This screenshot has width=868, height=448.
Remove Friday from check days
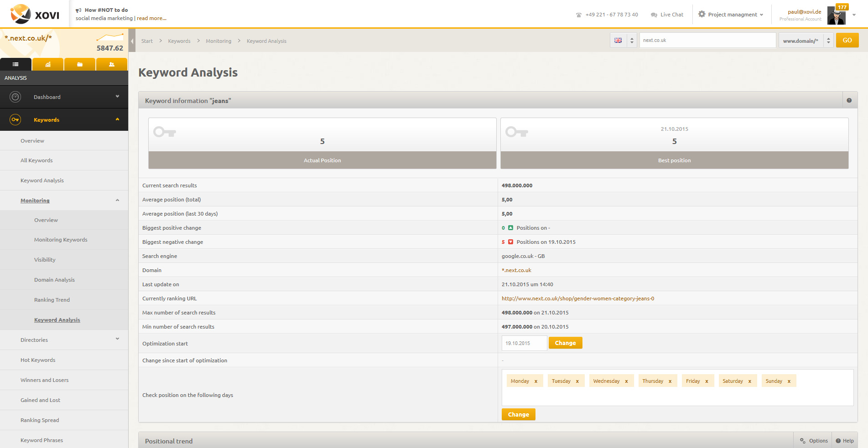[x=707, y=381]
